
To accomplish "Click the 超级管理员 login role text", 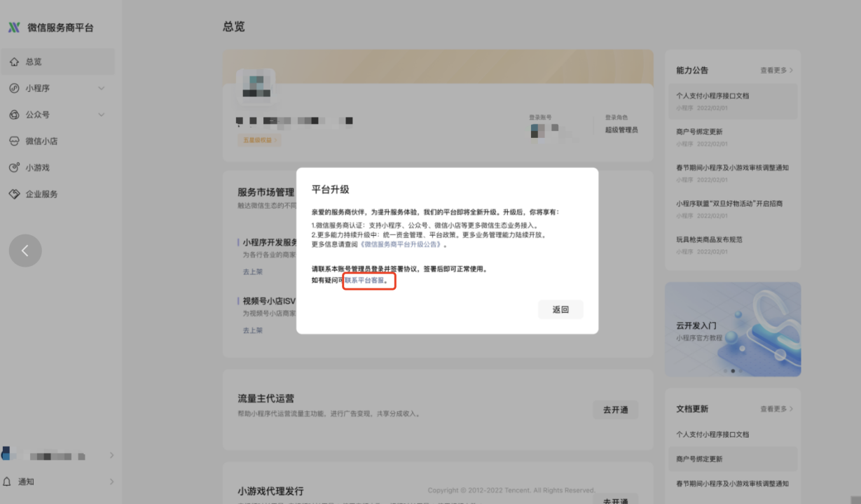I will [x=621, y=129].
